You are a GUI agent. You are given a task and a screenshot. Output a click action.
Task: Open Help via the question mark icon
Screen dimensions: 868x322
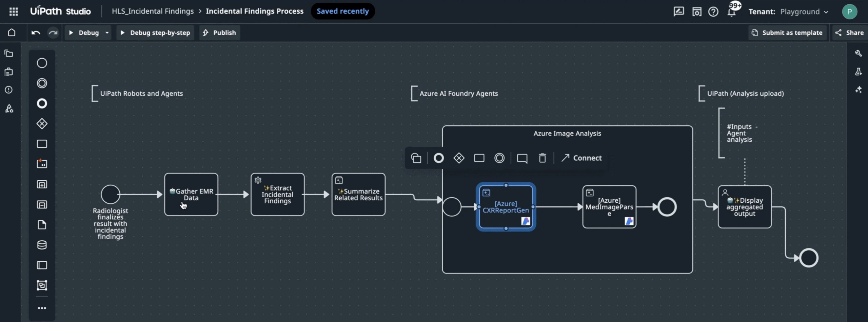[713, 11]
